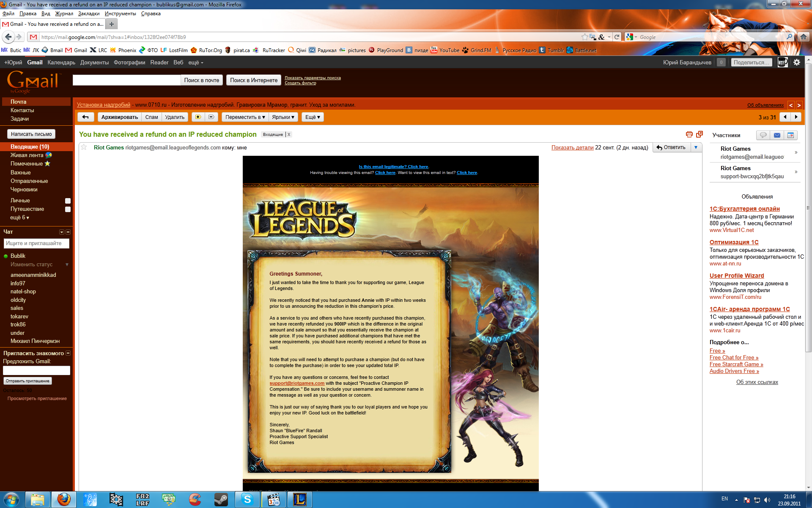Select the Gmail browser tab
This screenshot has height=508, width=812.
(x=52, y=24)
